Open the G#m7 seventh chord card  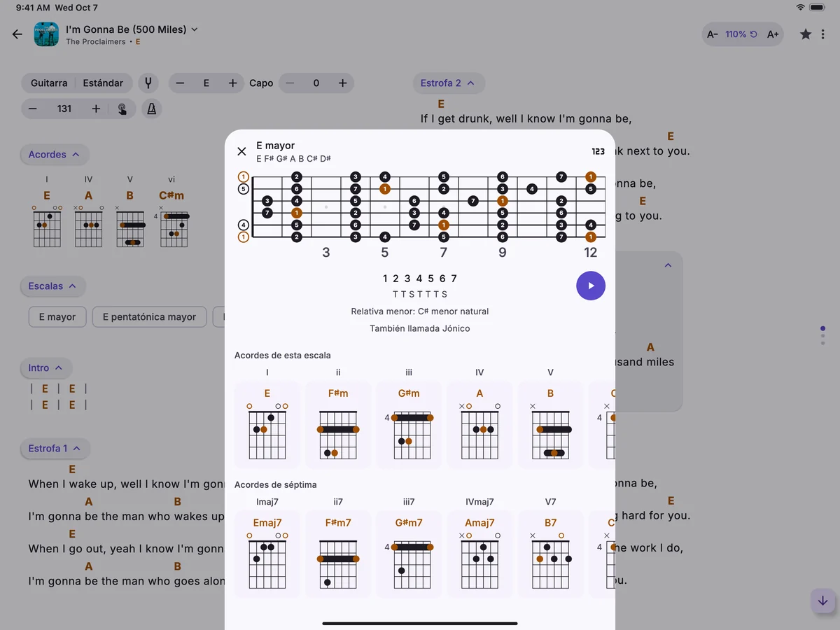tap(409, 554)
